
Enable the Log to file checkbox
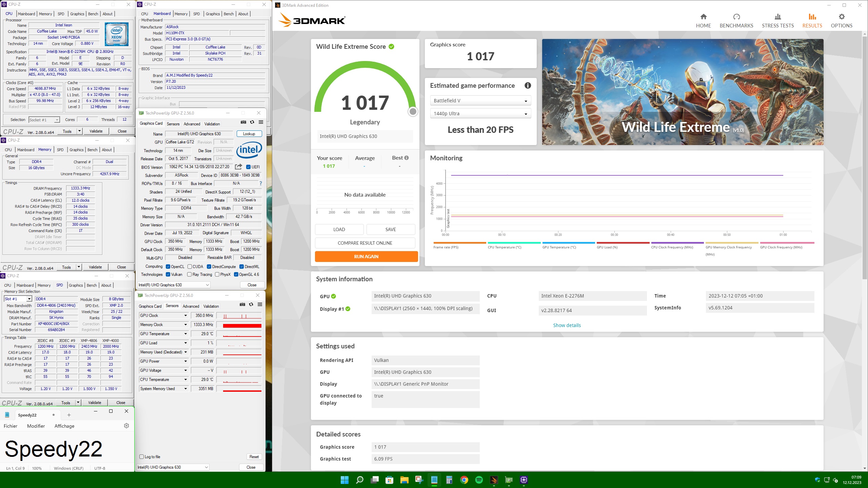coord(142,457)
